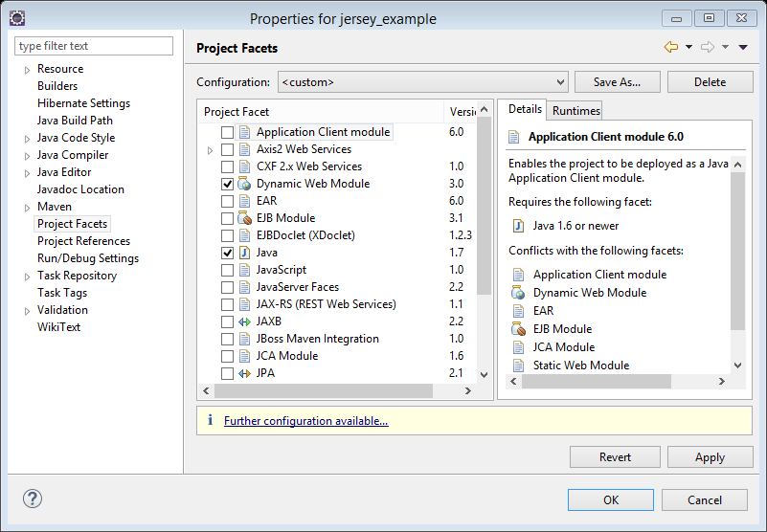Screen dimensions: 767x532
Task: Click Static Web Module icon in Details
Action: click(518, 366)
